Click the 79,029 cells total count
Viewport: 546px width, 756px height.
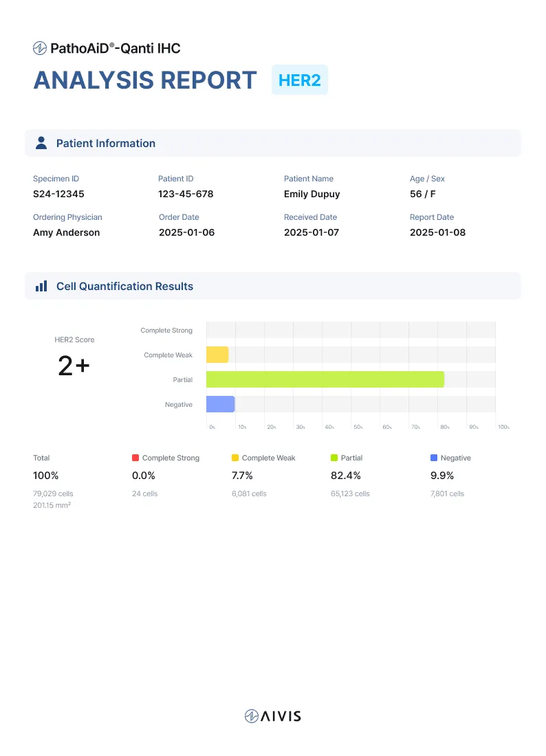(x=53, y=493)
